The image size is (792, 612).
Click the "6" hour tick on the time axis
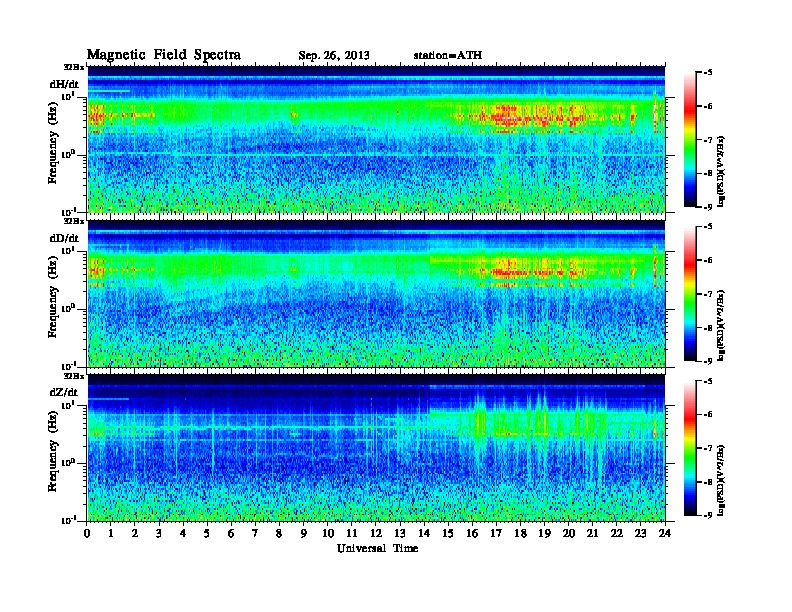(231, 533)
